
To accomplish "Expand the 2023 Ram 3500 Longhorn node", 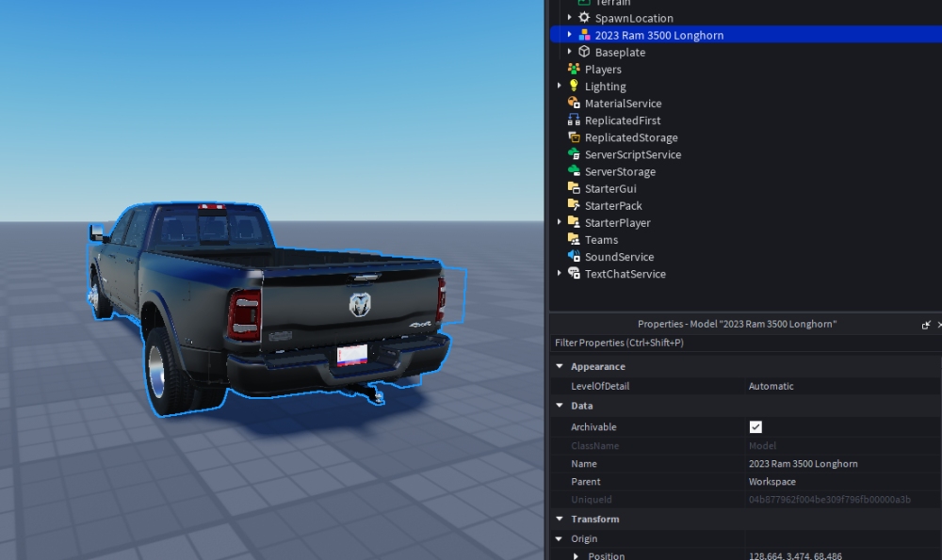I will [x=570, y=35].
